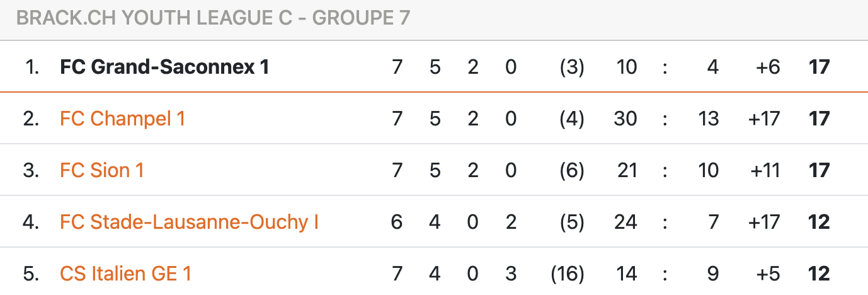Screen dimensions: 868x295
Task: Select CS Italien GE 1's 12 points total
Action: (x=819, y=274)
